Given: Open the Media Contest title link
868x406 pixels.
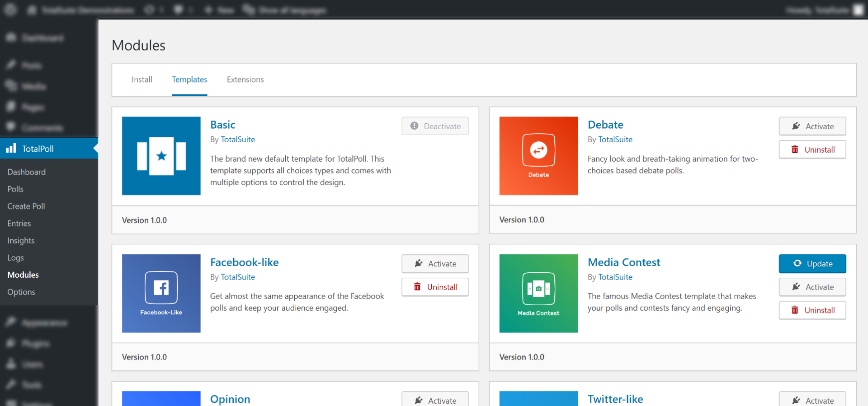Looking at the screenshot, I should (x=624, y=262).
